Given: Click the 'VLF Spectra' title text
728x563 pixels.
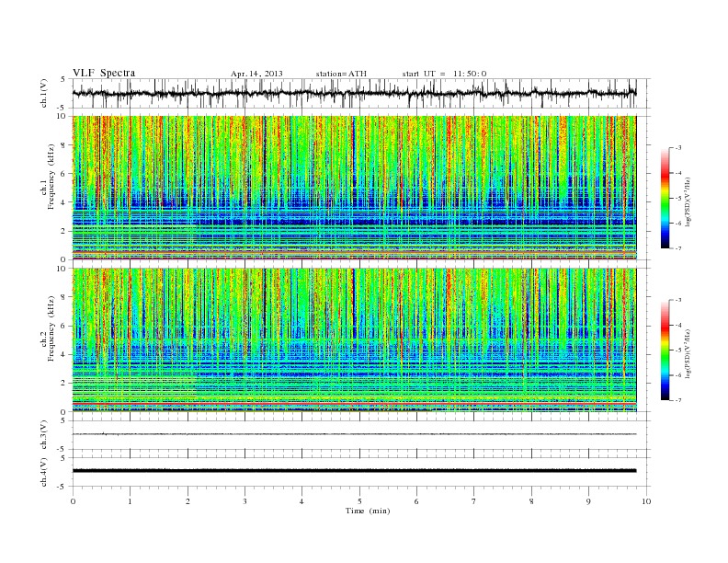Looking at the screenshot, I should pos(104,73).
